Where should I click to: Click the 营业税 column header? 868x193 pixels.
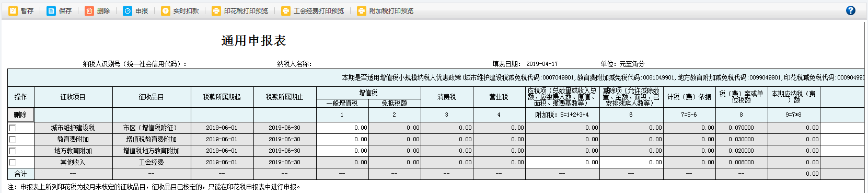[x=499, y=97]
